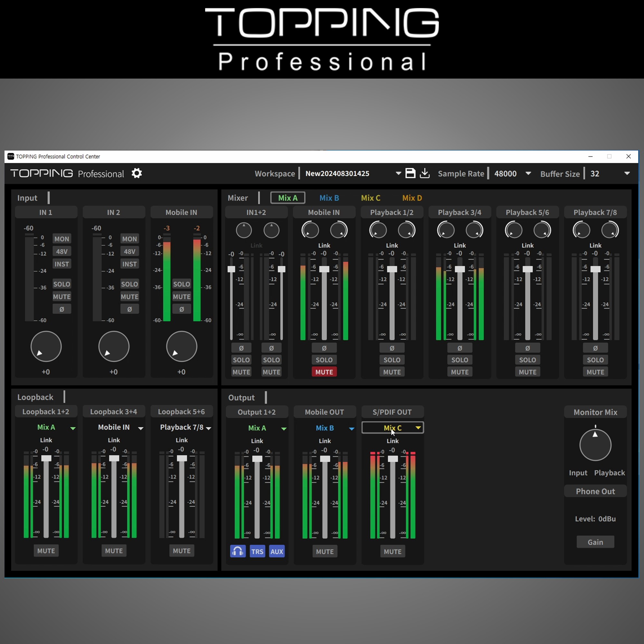
Task: Switch to the Mix B tab
Action: 329,198
